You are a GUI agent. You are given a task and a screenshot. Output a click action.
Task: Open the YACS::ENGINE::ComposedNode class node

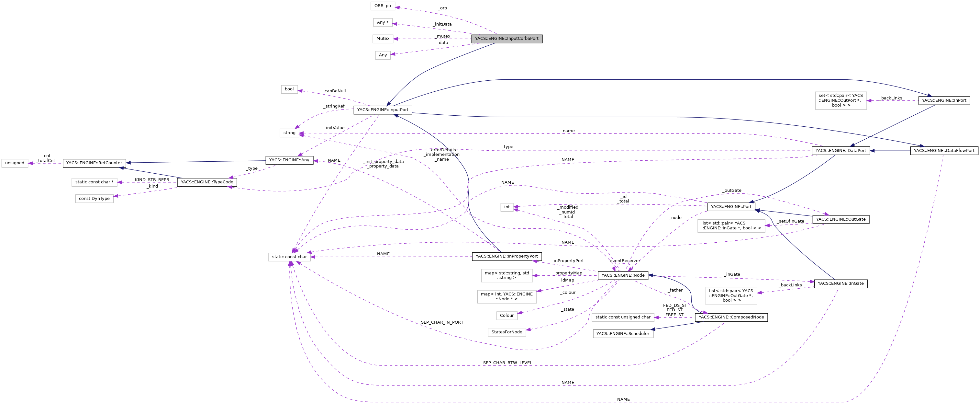pos(731,317)
